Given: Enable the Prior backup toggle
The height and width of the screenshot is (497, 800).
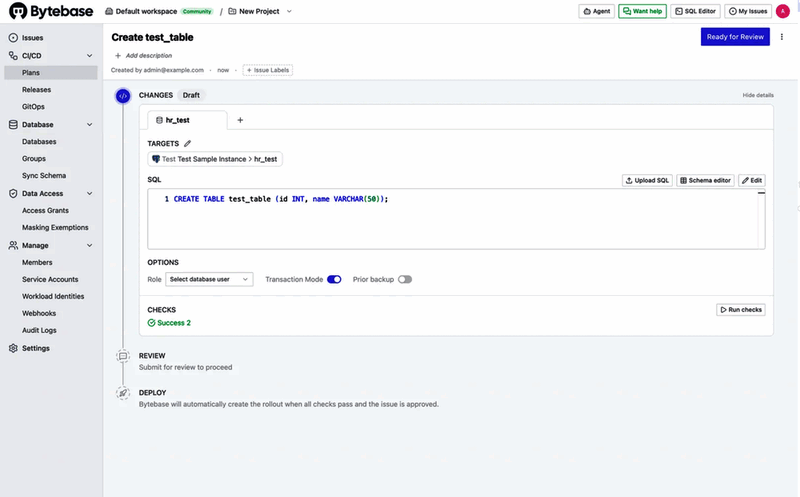Looking at the screenshot, I should [405, 279].
